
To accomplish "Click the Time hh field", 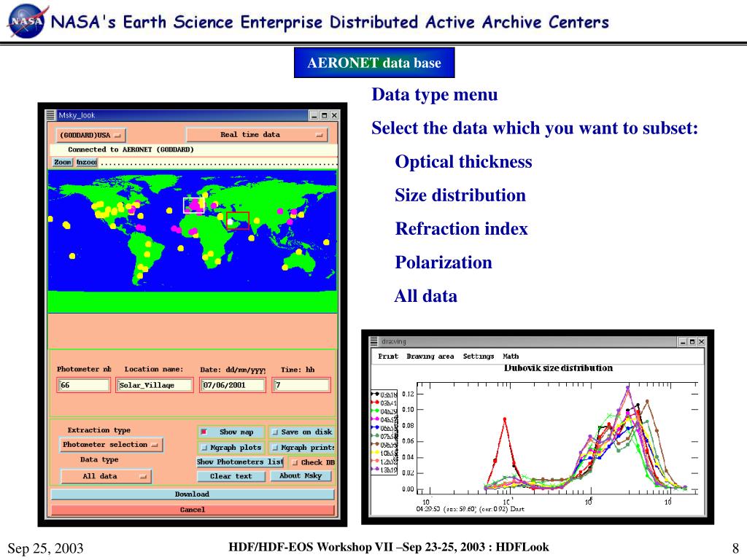I will [301, 385].
